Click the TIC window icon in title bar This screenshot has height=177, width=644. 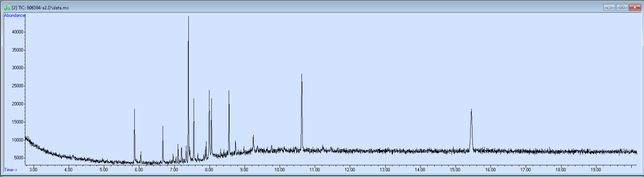click(7, 7)
